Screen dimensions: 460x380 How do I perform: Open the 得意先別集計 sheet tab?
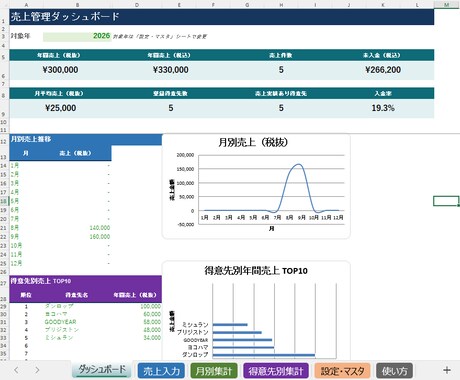point(276,371)
